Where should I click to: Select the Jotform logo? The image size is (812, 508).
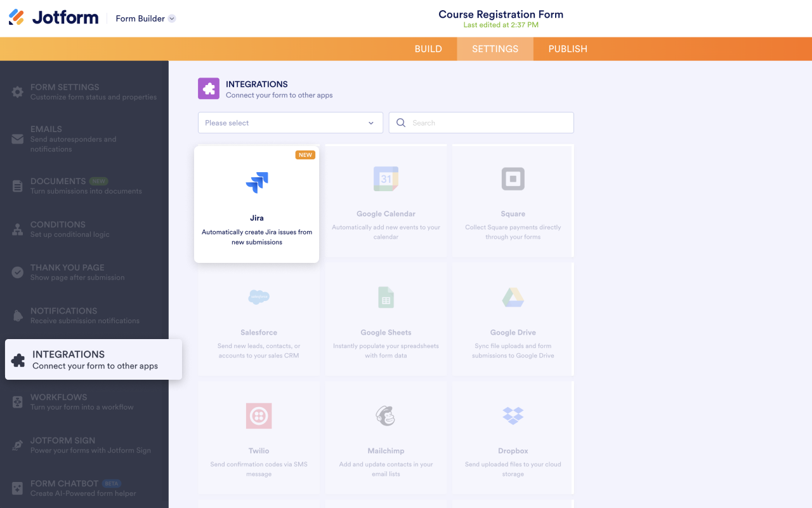[53, 17]
